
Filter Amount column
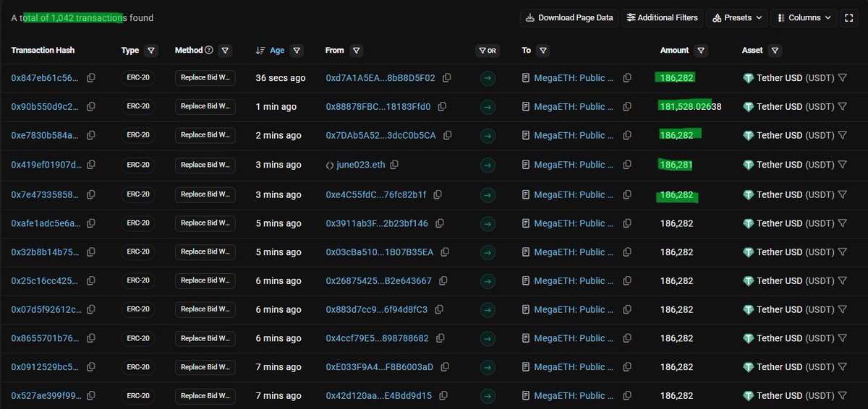pos(700,51)
